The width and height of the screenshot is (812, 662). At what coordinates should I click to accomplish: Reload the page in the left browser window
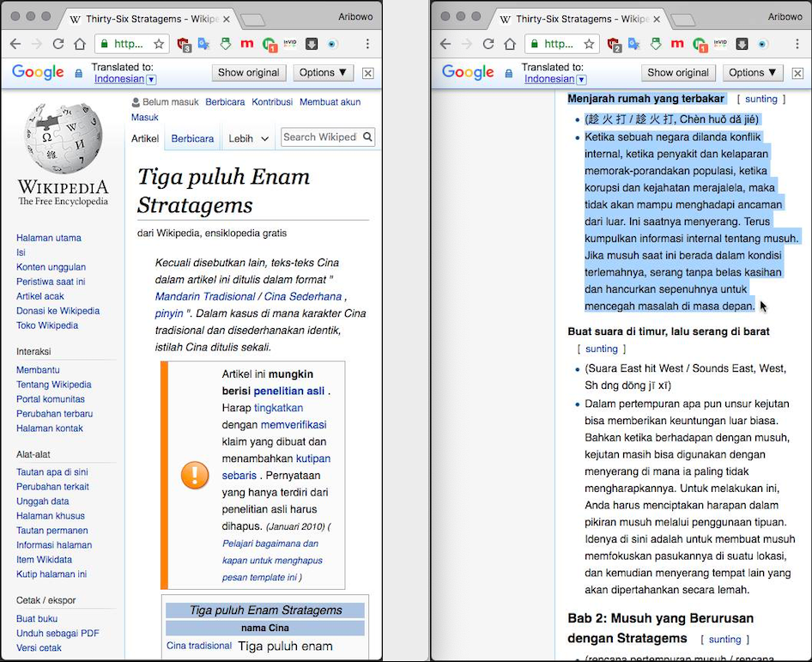click(58, 44)
